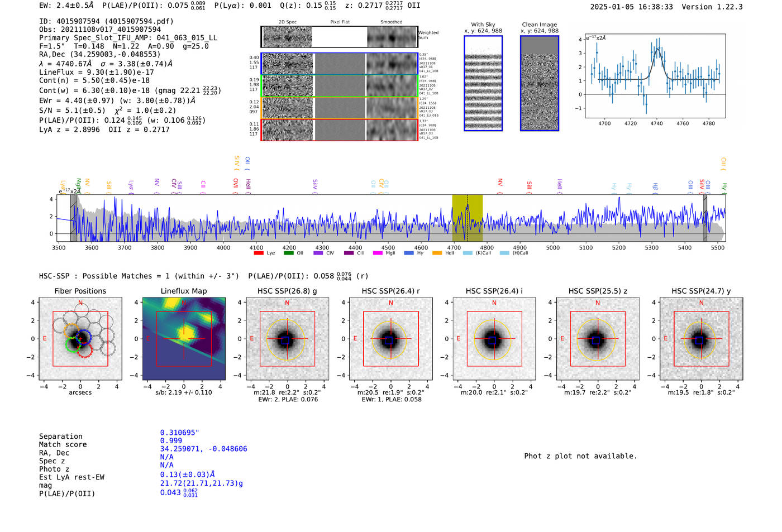Click the orange-bordered 2D spectrum row
Image resolution: width=782 pixels, height=532 pixels.
(x=340, y=108)
